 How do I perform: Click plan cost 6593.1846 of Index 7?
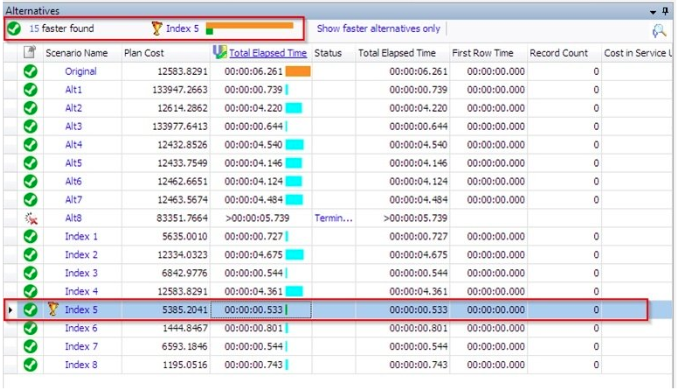click(184, 347)
